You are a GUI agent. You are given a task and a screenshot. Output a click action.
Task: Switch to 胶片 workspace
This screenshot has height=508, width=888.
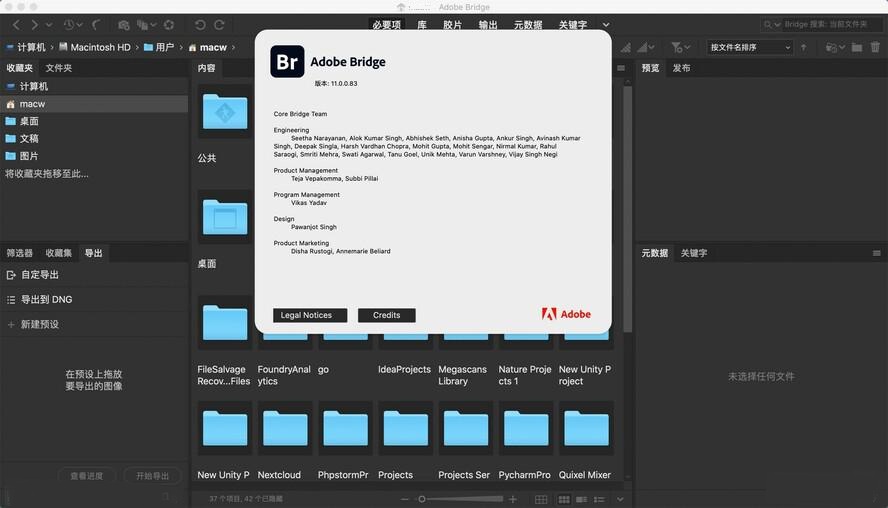tap(452, 25)
